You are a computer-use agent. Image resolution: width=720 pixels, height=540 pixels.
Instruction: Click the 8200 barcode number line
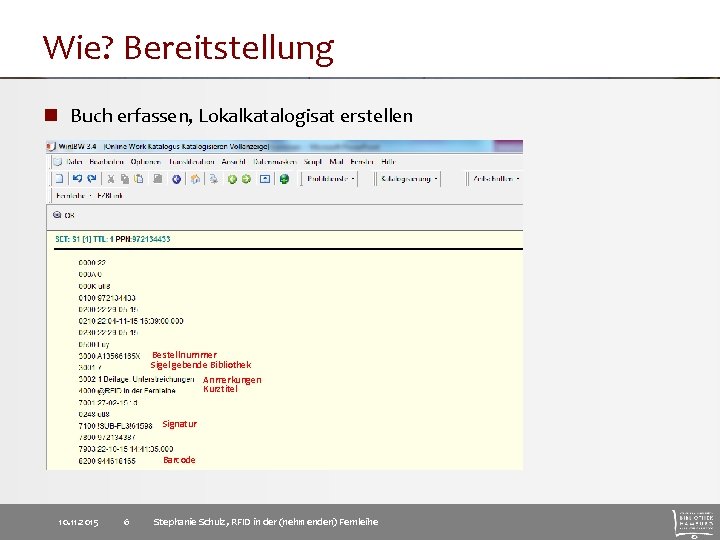pyautogui.click(x=107, y=461)
